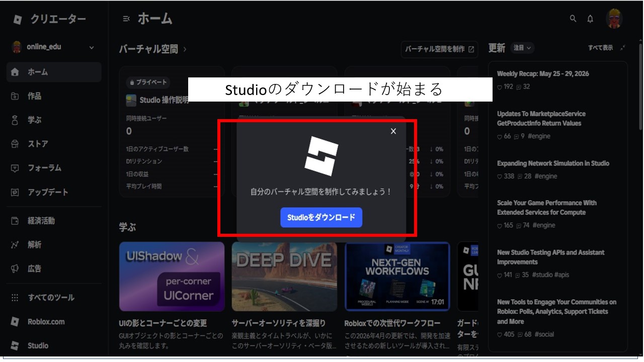Open the 注目 filter dropdown
This screenshot has width=644, height=362.
[522, 48]
